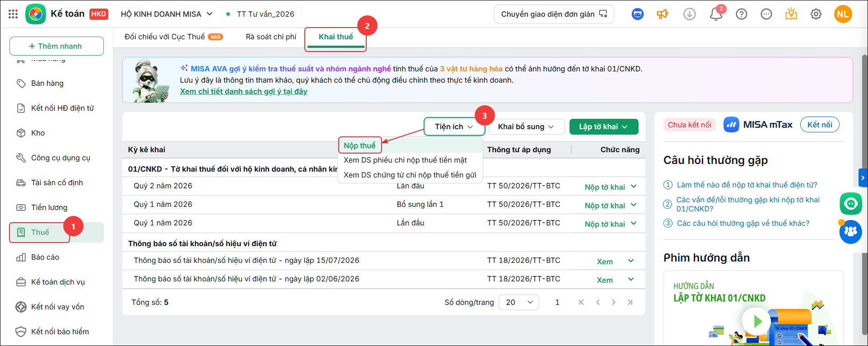The height and width of the screenshot is (346, 868).
Task: Open the Tiện ích dropdown
Action: click(x=454, y=127)
